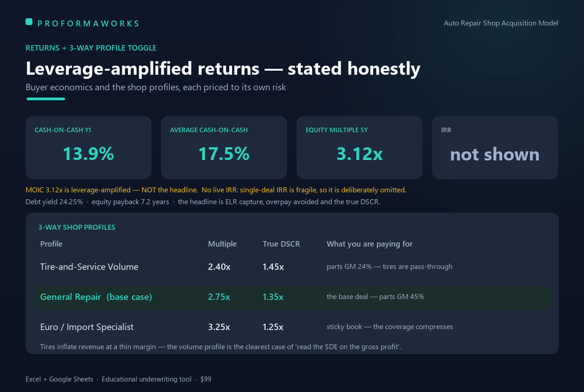
Task: Click the $99 price in footer
Action: pyautogui.click(x=206, y=379)
